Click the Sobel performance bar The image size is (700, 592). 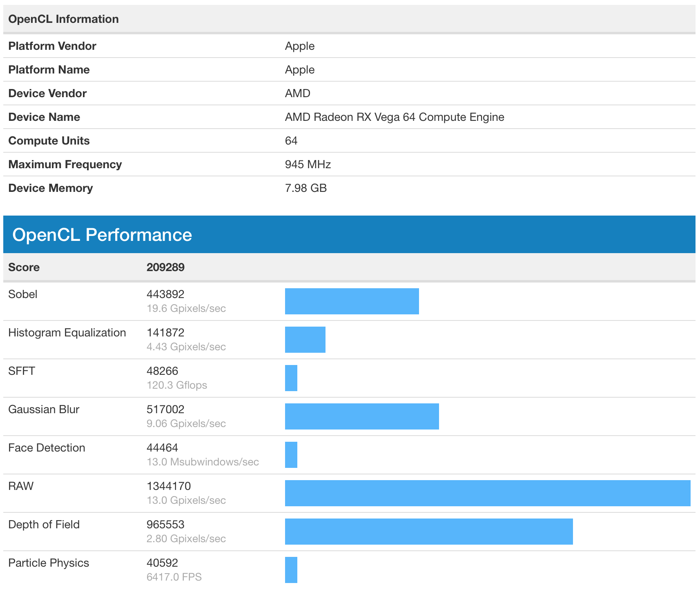pyautogui.click(x=352, y=301)
